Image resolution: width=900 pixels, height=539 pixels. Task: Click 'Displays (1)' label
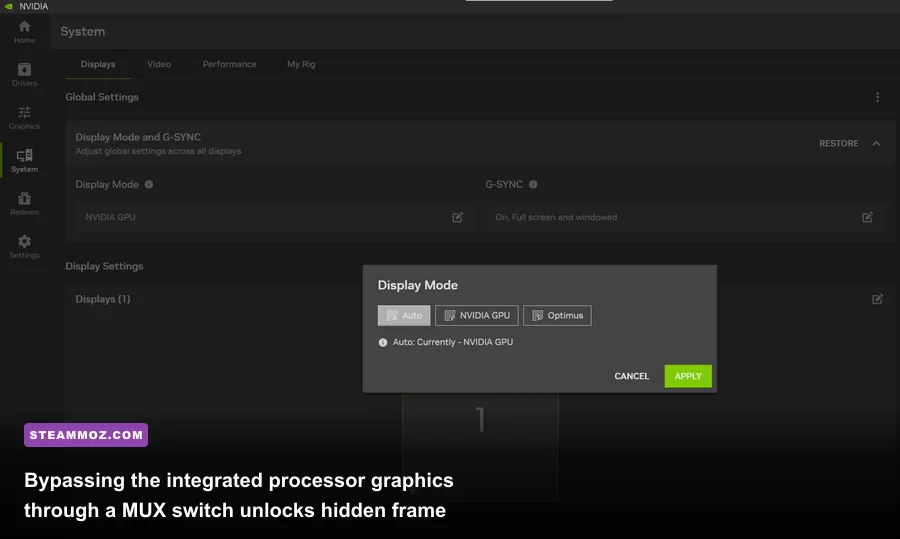pyautogui.click(x=103, y=299)
